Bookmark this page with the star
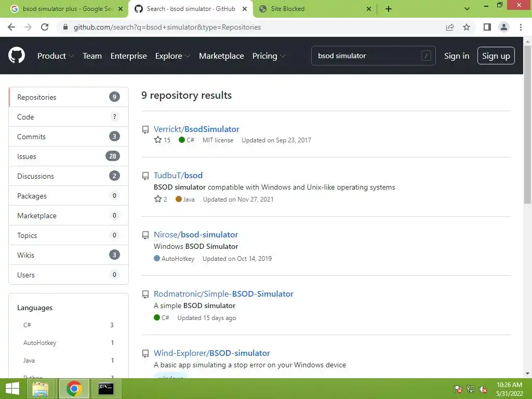This screenshot has height=399, width=532. (x=467, y=27)
